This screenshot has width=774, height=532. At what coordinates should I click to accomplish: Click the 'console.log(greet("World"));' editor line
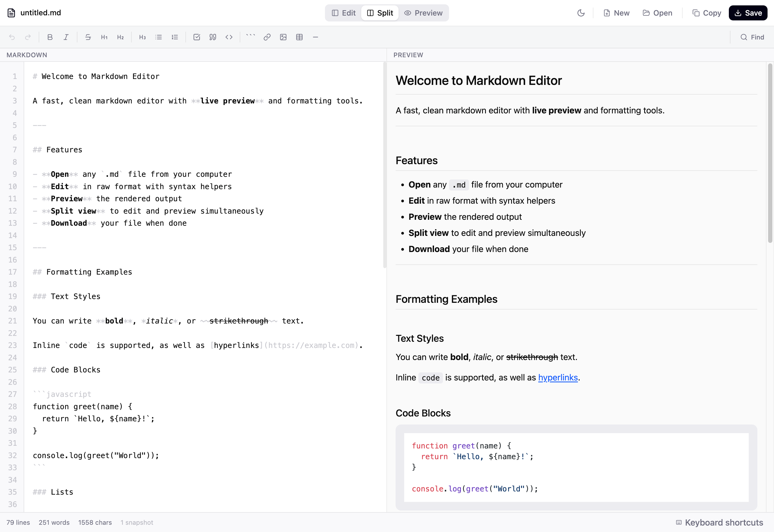[96, 455]
